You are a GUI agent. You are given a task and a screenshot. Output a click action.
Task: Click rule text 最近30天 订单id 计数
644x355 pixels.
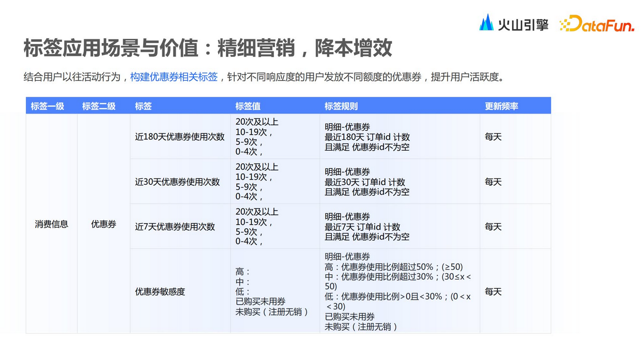365,182
